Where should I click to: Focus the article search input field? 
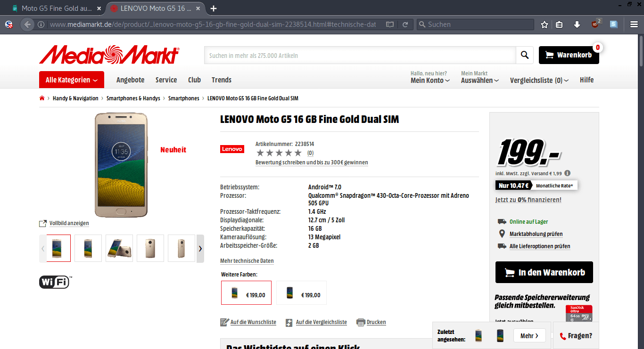360,55
